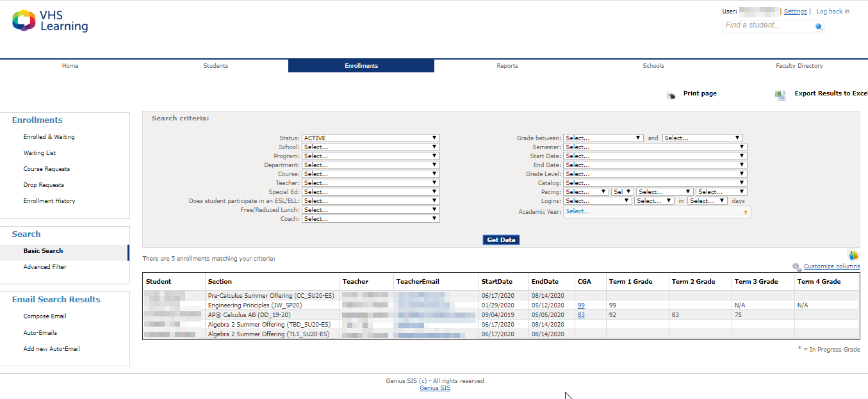This screenshot has width=868, height=399.
Task: Open the Students tab
Action: coord(215,66)
